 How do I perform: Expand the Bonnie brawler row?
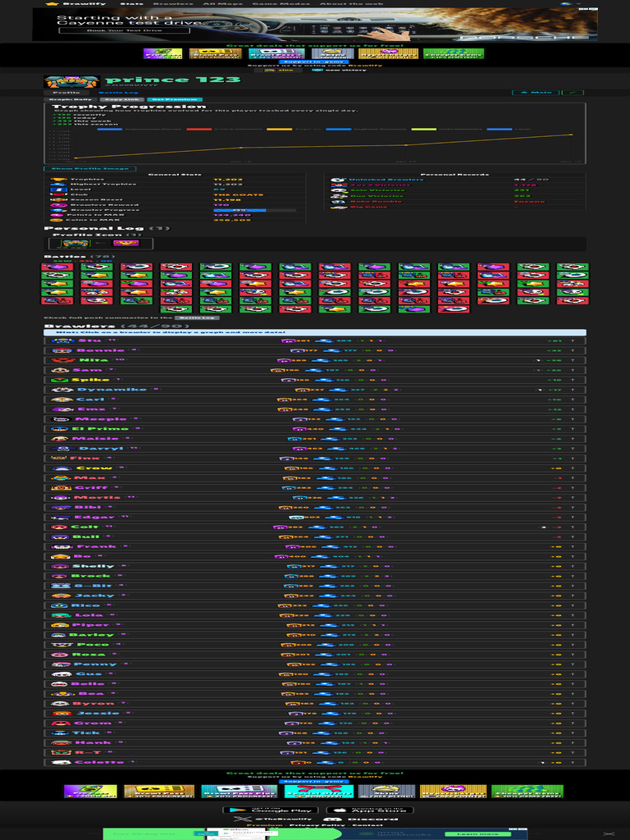coord(314,350)
